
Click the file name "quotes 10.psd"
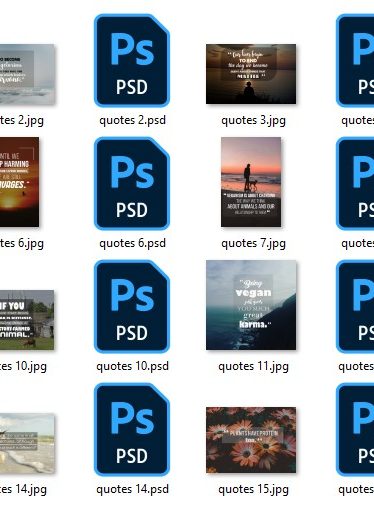pyautogui.click(x=132, y=366)
